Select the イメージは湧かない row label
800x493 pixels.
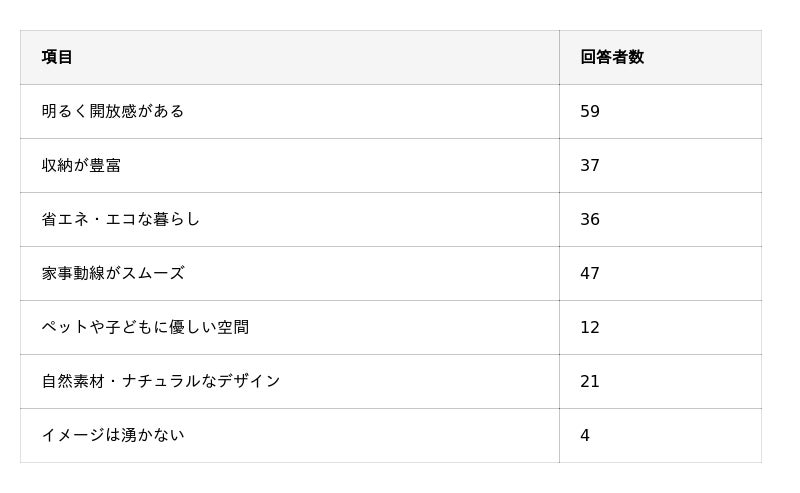click(x=113, y=435)
